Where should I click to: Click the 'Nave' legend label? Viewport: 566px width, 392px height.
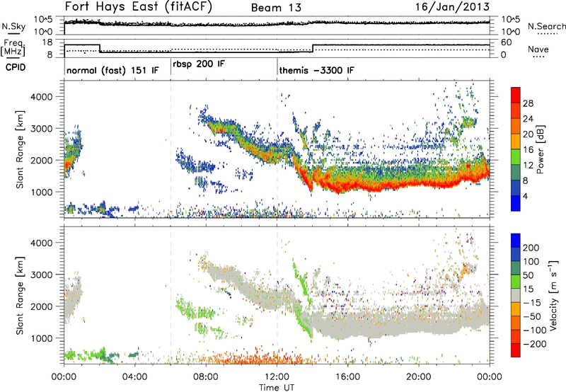pos(538,50)
